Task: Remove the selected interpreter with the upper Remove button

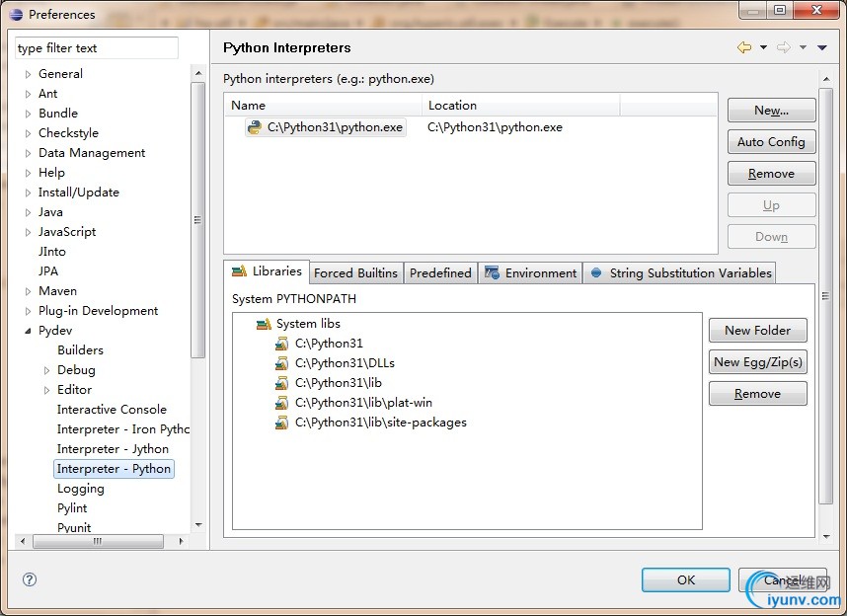Action: [x=771, y=174]
